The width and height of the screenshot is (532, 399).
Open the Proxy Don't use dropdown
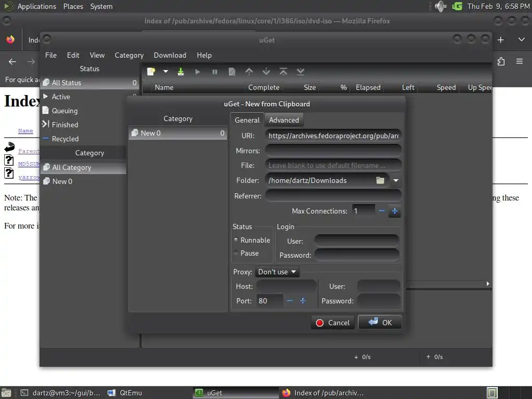[x=277, y=272]
